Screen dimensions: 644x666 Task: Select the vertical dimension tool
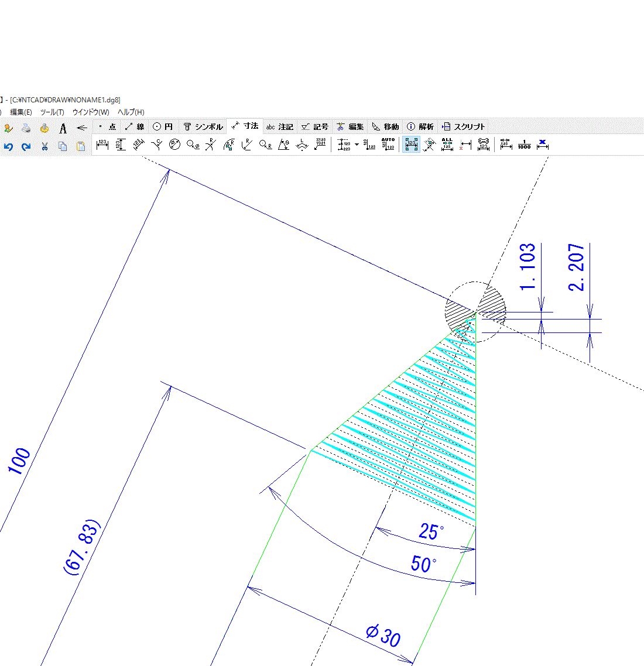click(121, 145)
